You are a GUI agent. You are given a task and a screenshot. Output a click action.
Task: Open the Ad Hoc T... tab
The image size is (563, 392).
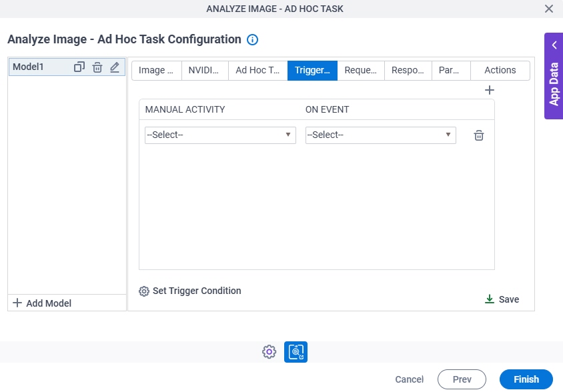257,71
